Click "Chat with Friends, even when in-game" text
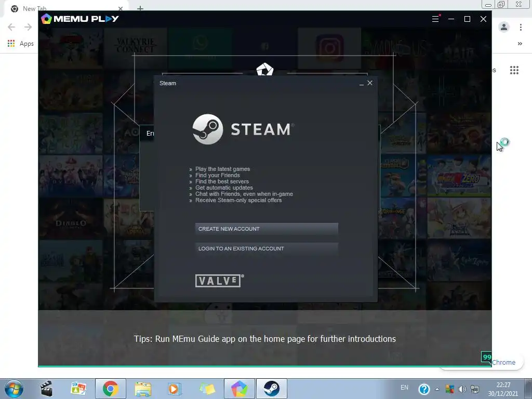This screenshot has width=532, height=399. point(244,194)
